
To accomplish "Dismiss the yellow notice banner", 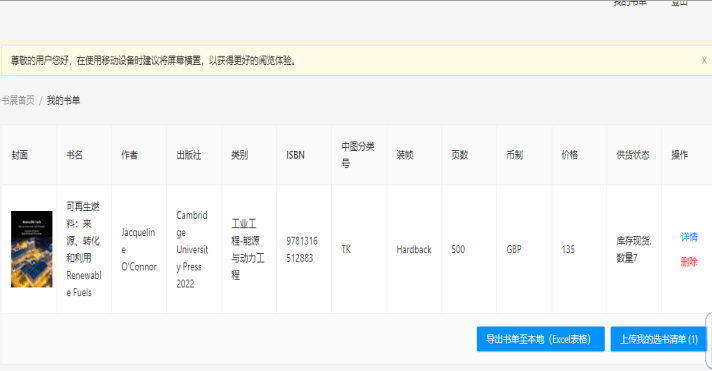I will tap(704, 60).
